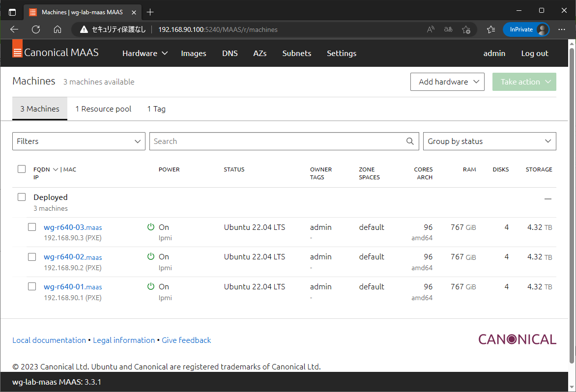Select the wg-r640-03 machine checkbox
This screenshot has width=576, height=392.
(32, 227)
